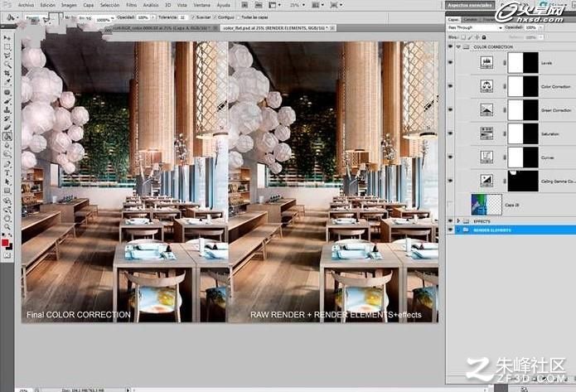Hide the COLOR CORRECTION group

pos(450,47)
